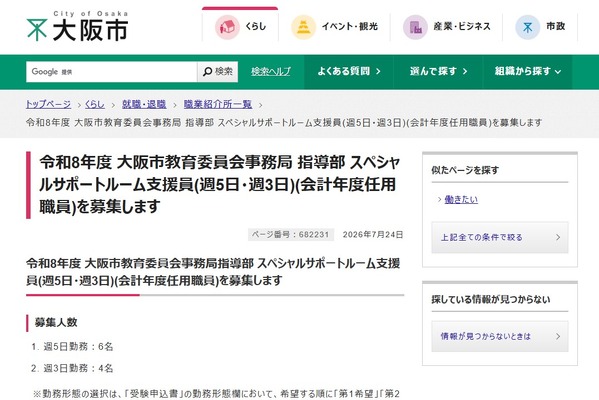This screenshot has width=599, height=400.
Task: Click the chevron in 選んで探す
Action: point(465,71)
